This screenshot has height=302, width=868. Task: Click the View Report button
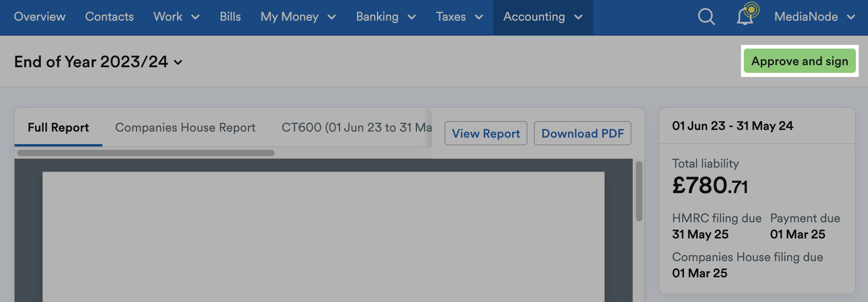click(486, 133)
